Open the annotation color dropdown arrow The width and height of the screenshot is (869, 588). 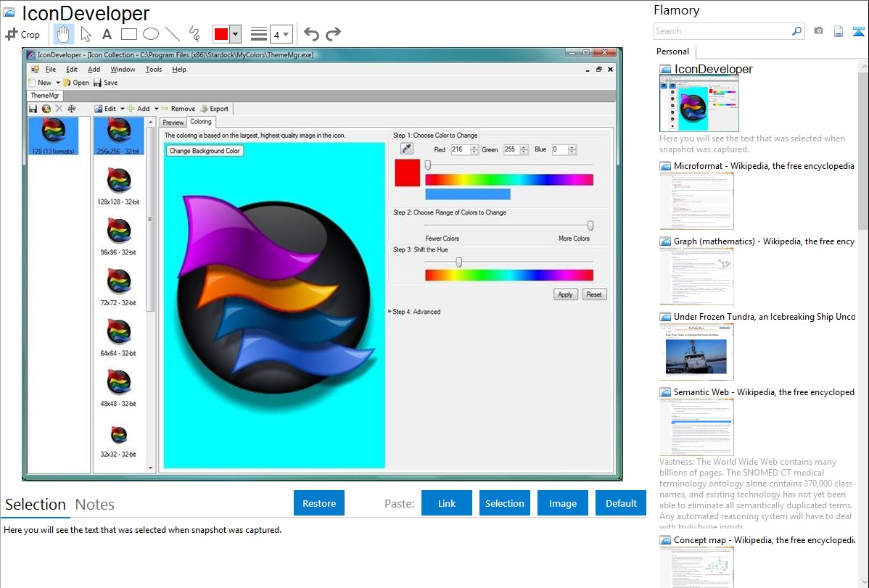[235, 34]
